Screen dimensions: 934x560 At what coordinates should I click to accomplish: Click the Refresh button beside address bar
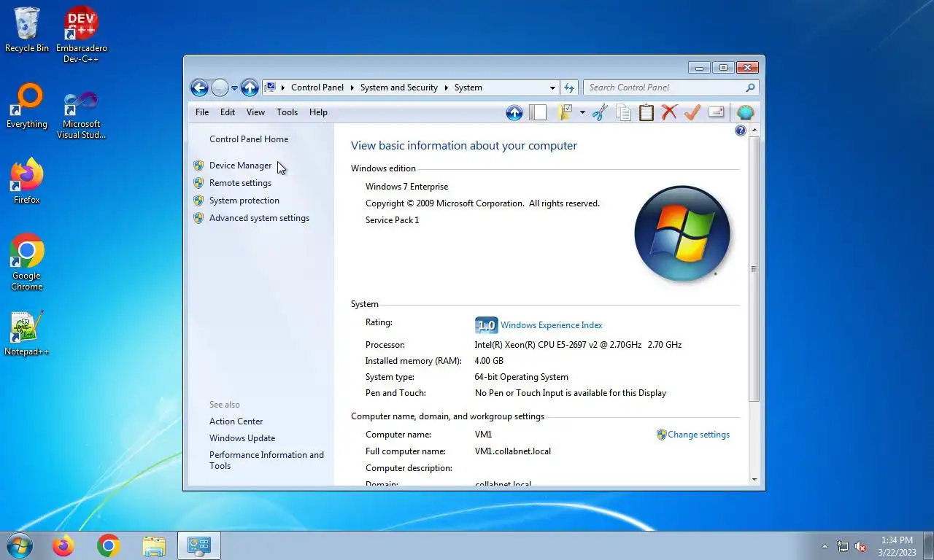pyautogui.click(x=569, y=87)
